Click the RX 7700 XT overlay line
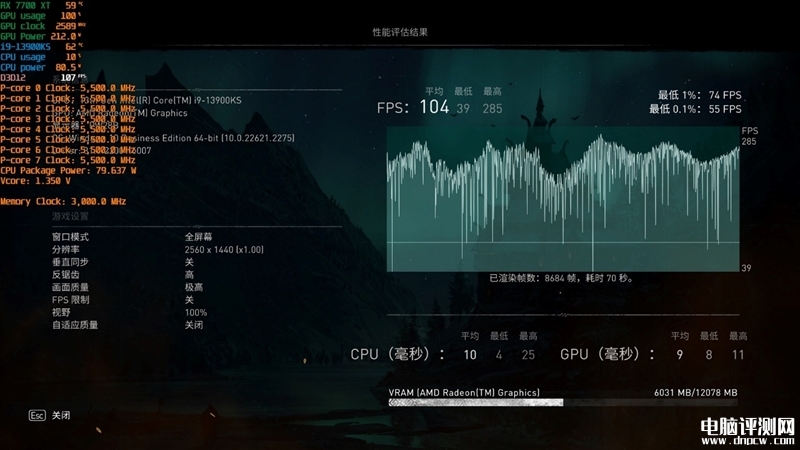Viewport: 800px width, 450px height. coord(41,5)
